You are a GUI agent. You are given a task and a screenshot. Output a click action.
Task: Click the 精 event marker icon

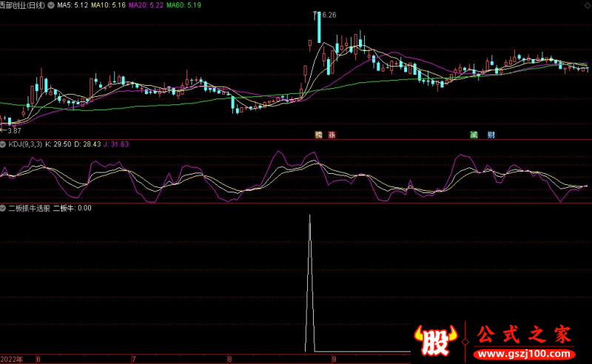click(x=318, y=135)
